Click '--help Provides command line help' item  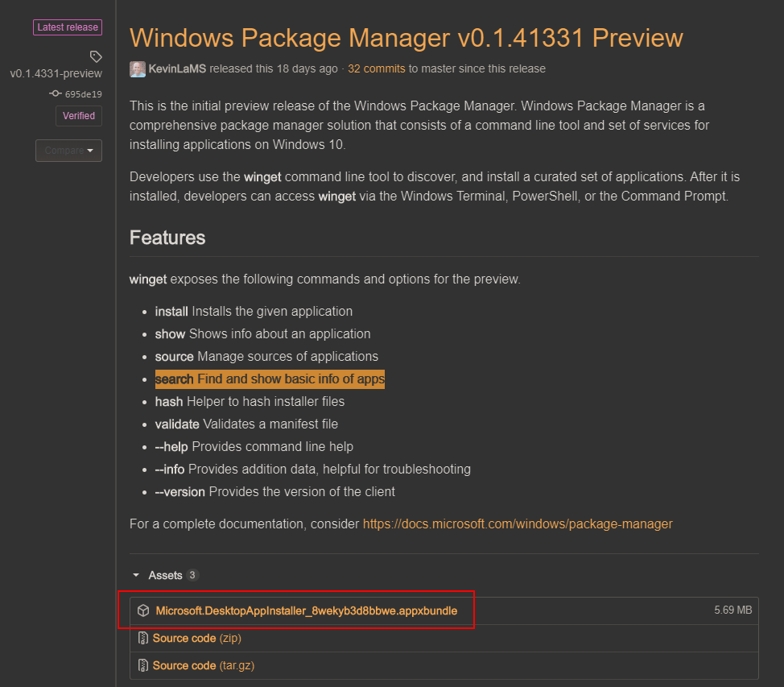point(254,446)
